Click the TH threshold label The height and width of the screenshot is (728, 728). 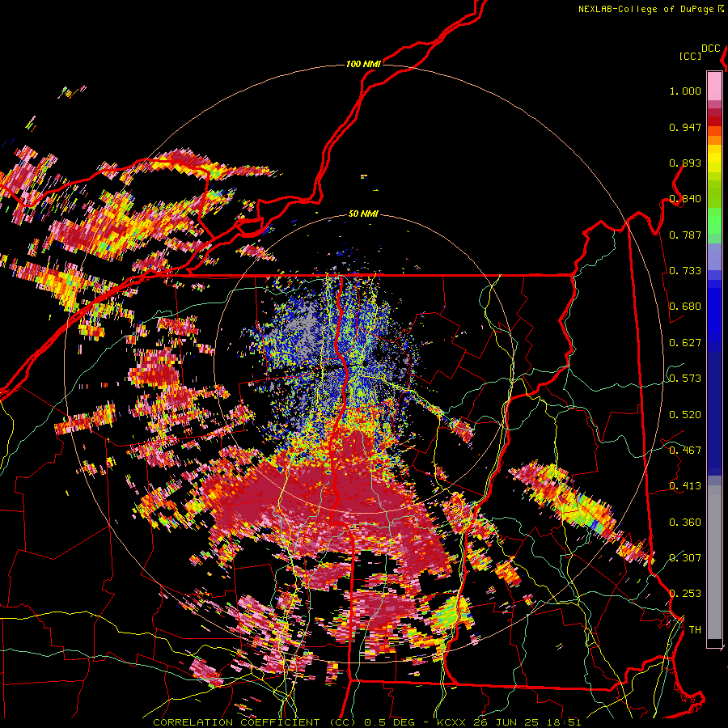coord(695,630)
